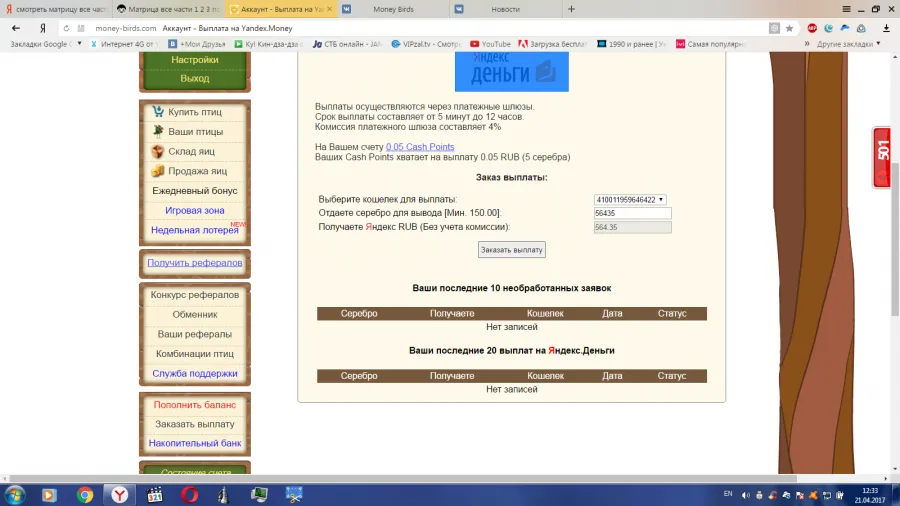Click the red 501 side badge
Viewport: 900px width, 506px height.
882,158
